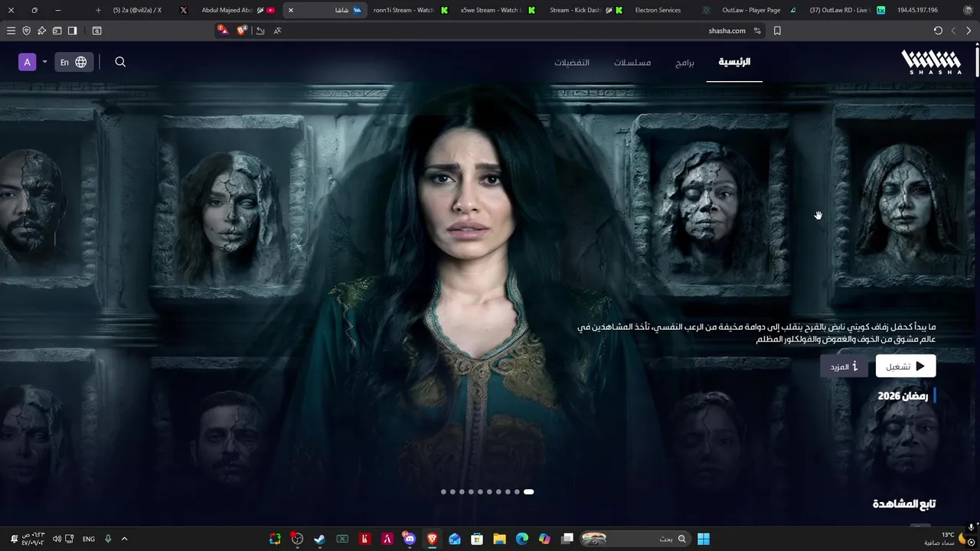Switch to ronn1i Stream tab
980x551 pixels.
[410, 10]
